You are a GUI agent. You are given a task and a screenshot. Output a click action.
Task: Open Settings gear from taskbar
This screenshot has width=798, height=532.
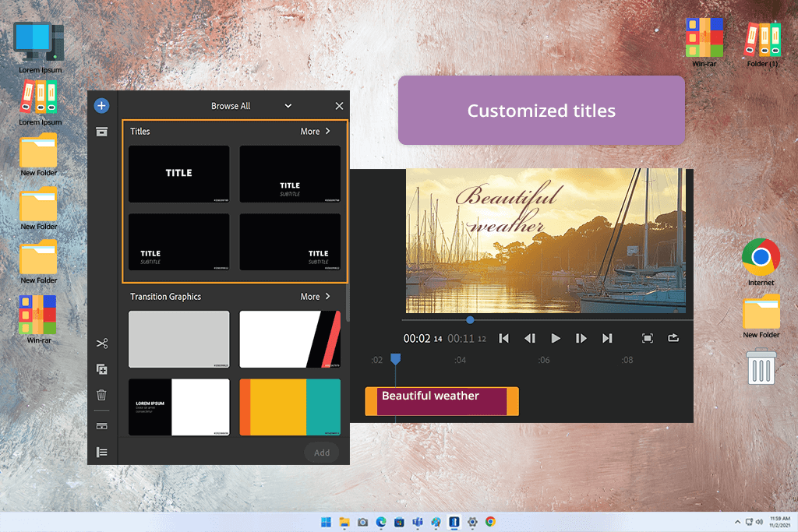[472, 522]
